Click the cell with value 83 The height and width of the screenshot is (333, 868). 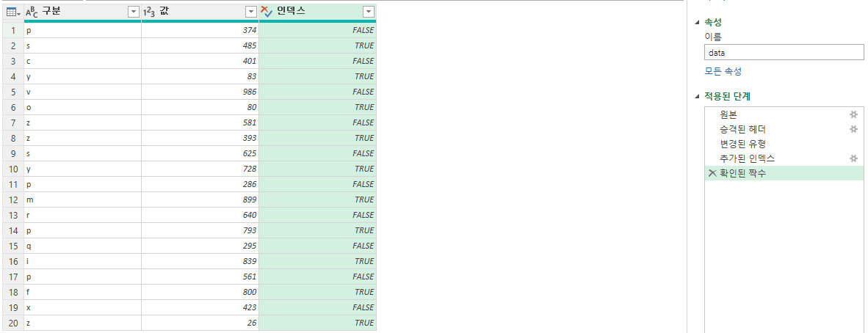pyautogui.click(x=200, y=76)
